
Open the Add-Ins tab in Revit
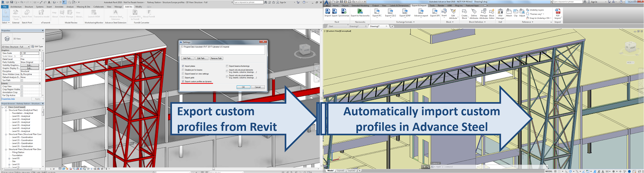[128, 6]
